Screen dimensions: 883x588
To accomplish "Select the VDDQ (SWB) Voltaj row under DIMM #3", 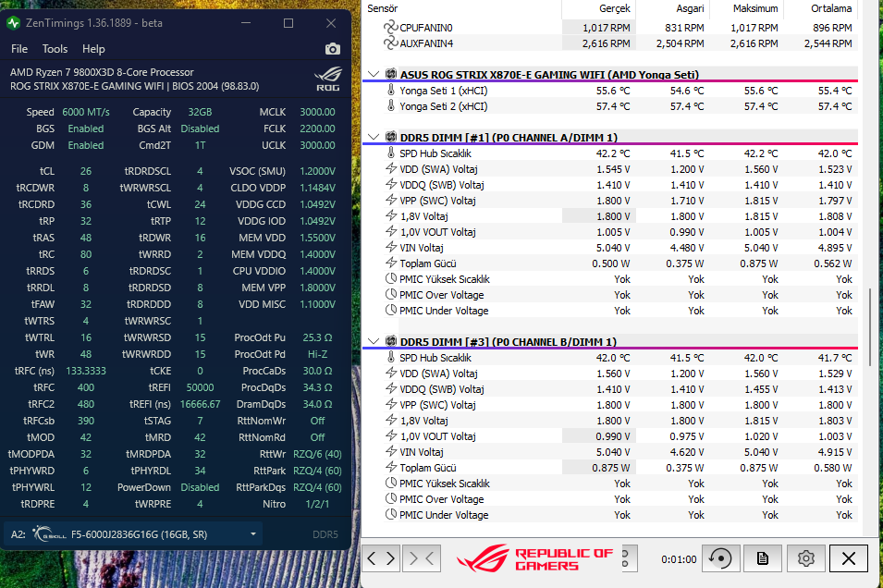I will tap(619, 388).
